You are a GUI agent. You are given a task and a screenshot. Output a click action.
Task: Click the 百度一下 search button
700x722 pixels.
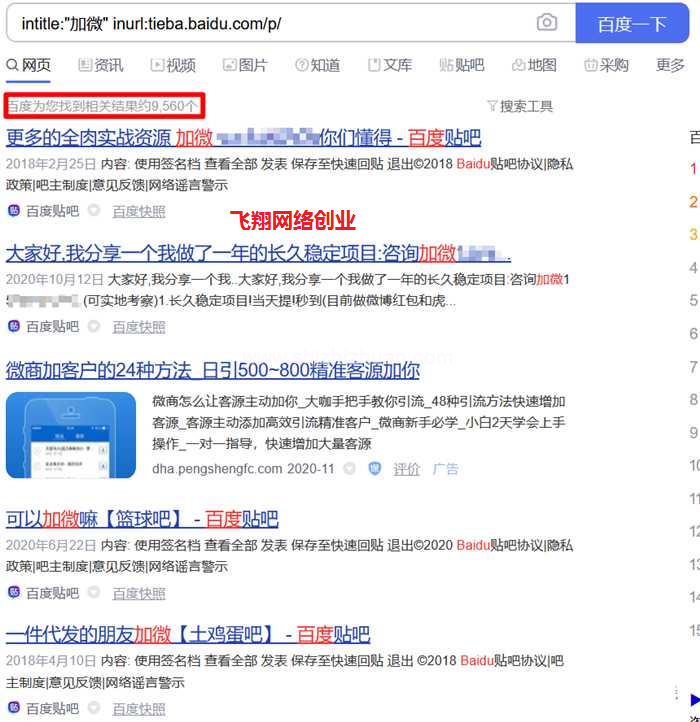click(x=631, y=24)
